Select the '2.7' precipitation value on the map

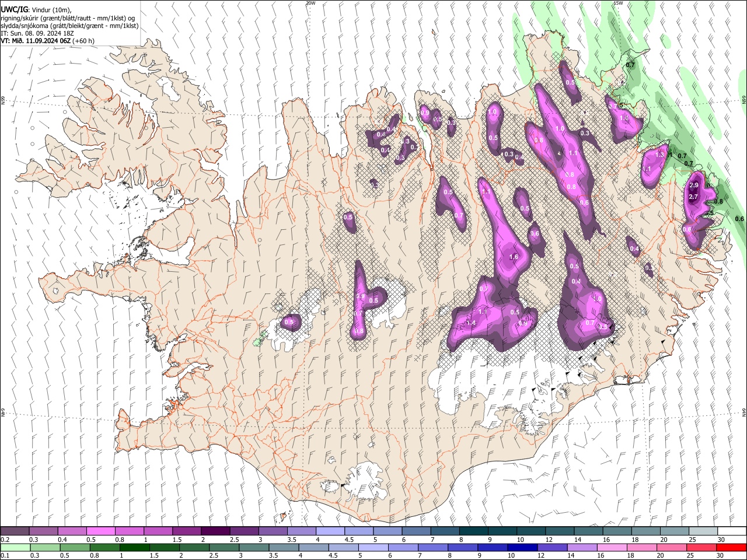click(693, 197)
